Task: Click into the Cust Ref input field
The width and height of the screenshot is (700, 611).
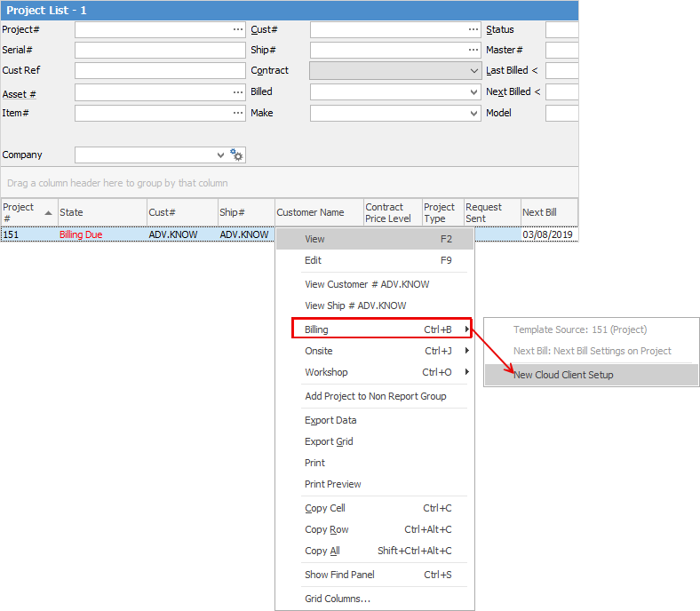Action: click(160, 70)
